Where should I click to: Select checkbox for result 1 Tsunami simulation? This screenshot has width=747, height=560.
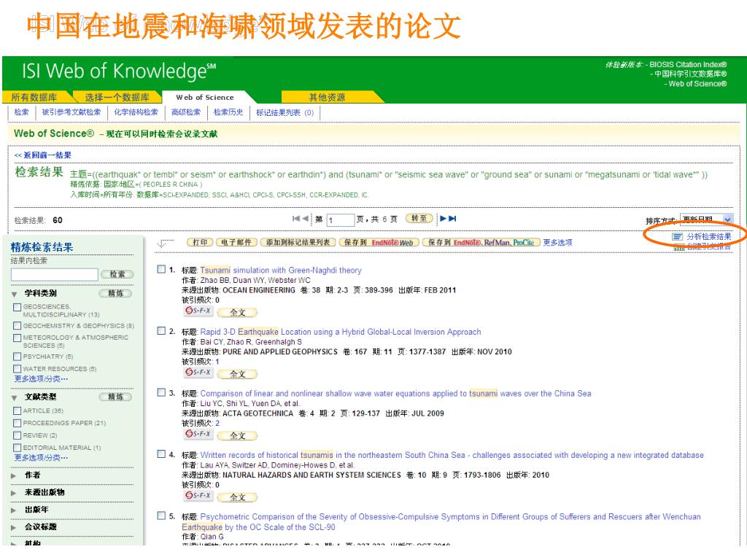coord(161,270)
